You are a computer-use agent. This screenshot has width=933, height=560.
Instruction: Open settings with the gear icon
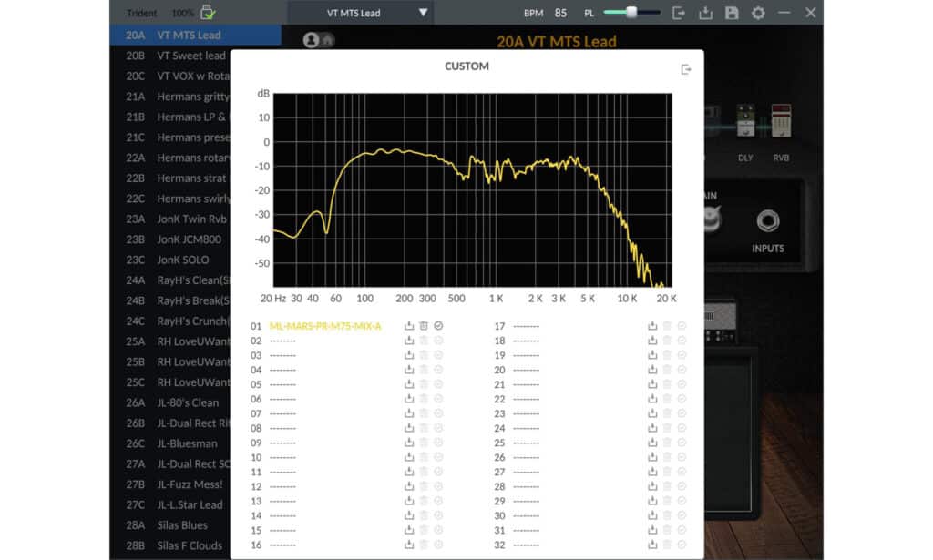[758, 13]
